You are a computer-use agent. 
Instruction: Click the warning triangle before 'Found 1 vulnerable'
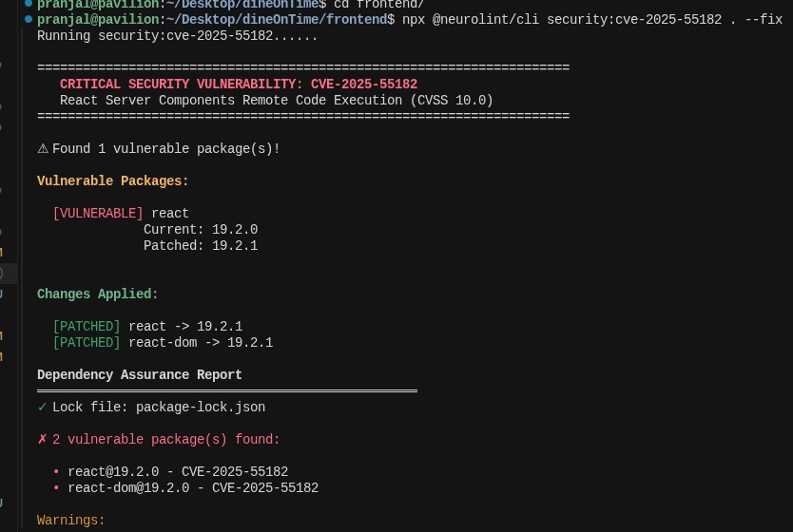click(x=43, y=148)
